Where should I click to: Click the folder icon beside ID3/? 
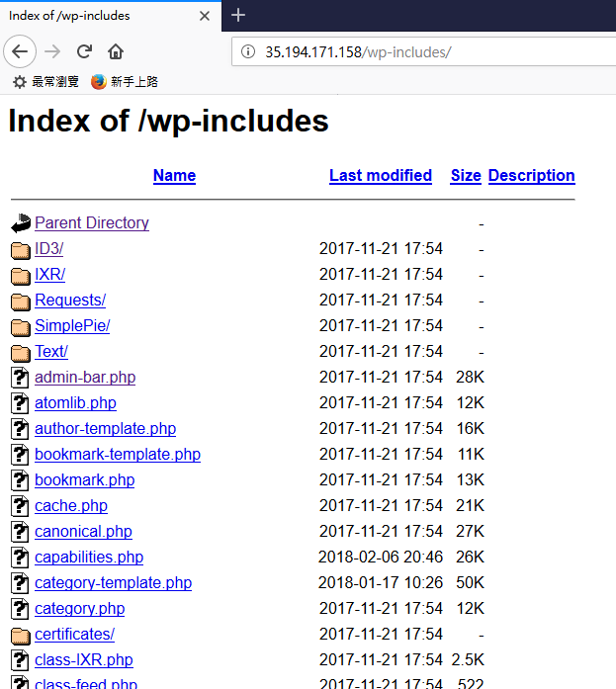click(x=21, y=249)
